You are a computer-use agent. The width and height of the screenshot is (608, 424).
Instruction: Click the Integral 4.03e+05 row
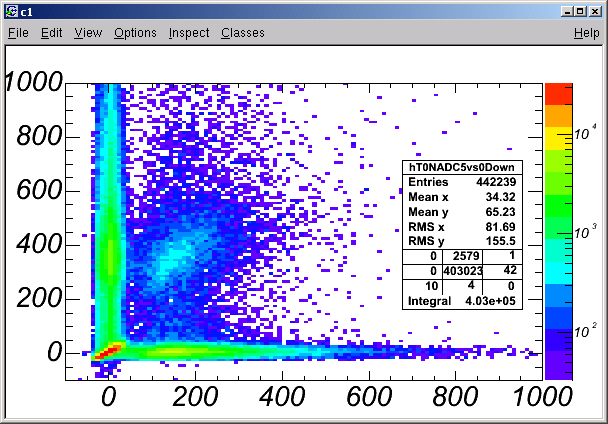462,301
